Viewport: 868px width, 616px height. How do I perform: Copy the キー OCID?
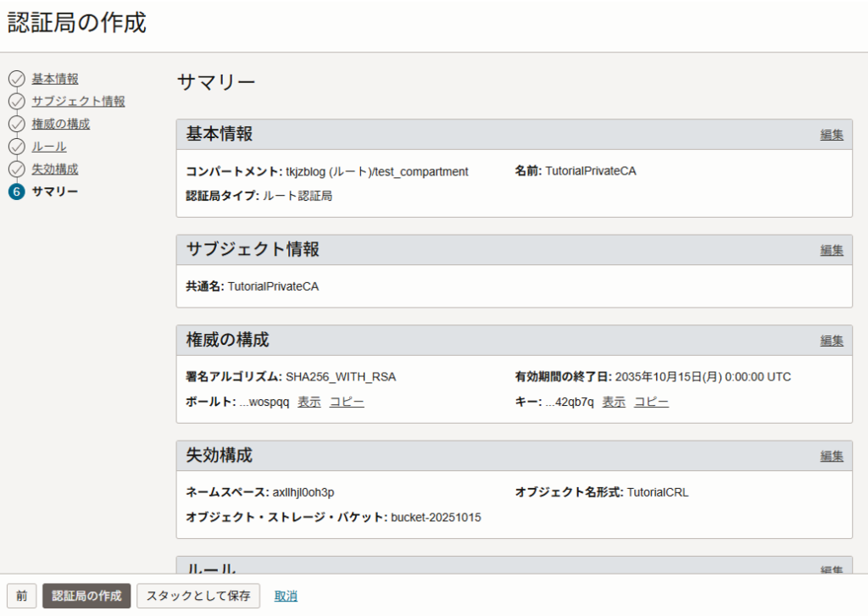coord(651,402)
